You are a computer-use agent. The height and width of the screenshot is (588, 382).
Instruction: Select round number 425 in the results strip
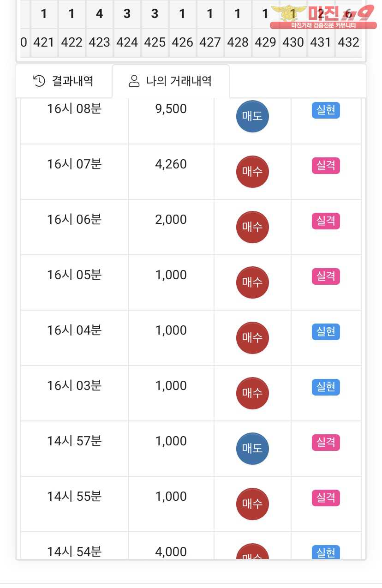click(x=155, y=42)
